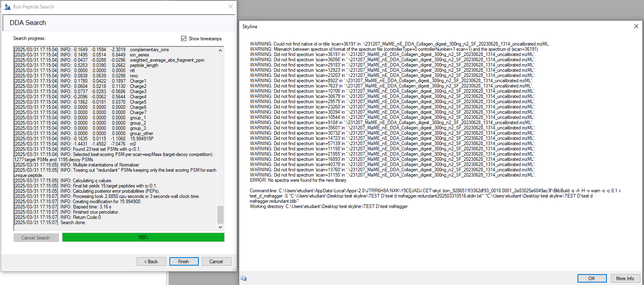Image resolution: width=644 pixels, height=285 pixels.
Task: Click the ERROR No spectra found message
Action: 298,180
